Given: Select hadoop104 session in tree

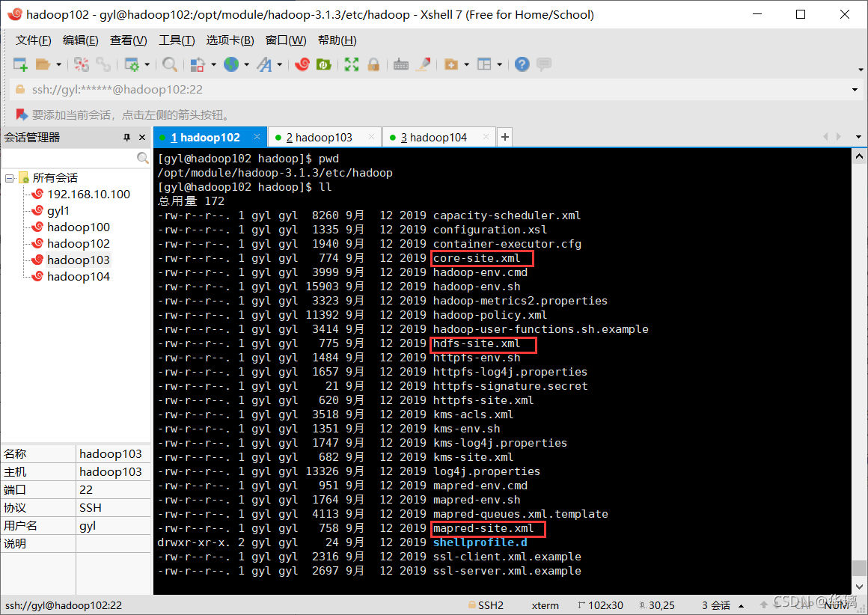Looking at the screenshot, I should [79, 276].
